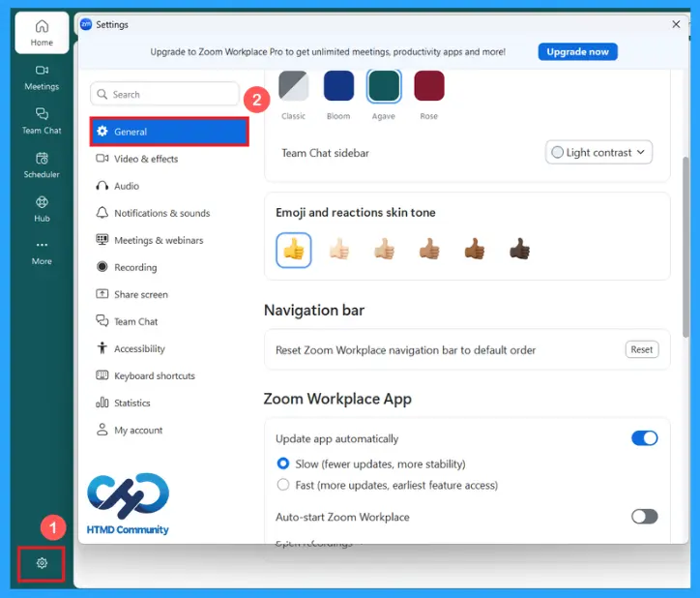Click the Zoom logo in Settings title bar
The height and width of the screenshot is (598, 700).
point(86,24)
